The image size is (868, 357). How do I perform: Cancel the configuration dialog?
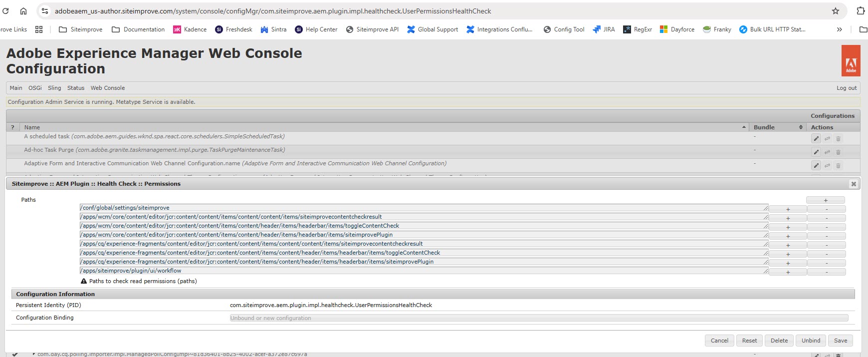coord(719,341)
